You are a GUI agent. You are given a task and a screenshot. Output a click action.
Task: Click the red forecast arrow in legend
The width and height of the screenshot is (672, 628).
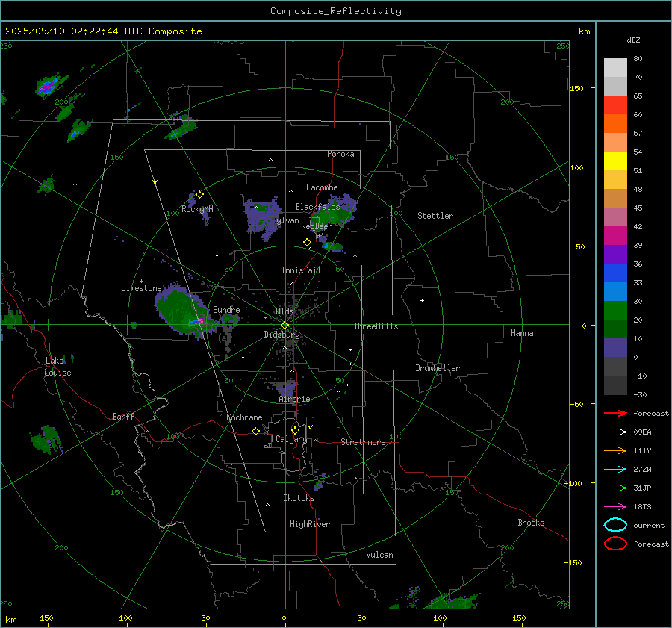pyautogui.click(x=615, y=413)
